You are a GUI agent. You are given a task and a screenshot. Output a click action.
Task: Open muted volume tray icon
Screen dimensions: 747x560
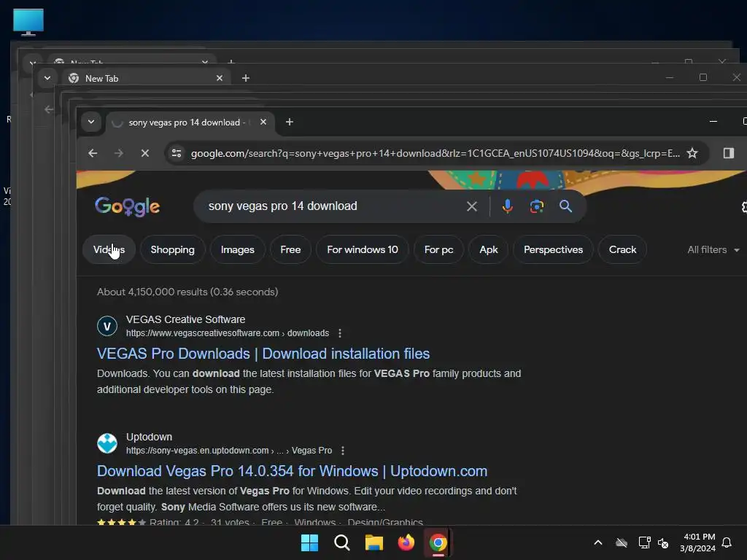663,542
